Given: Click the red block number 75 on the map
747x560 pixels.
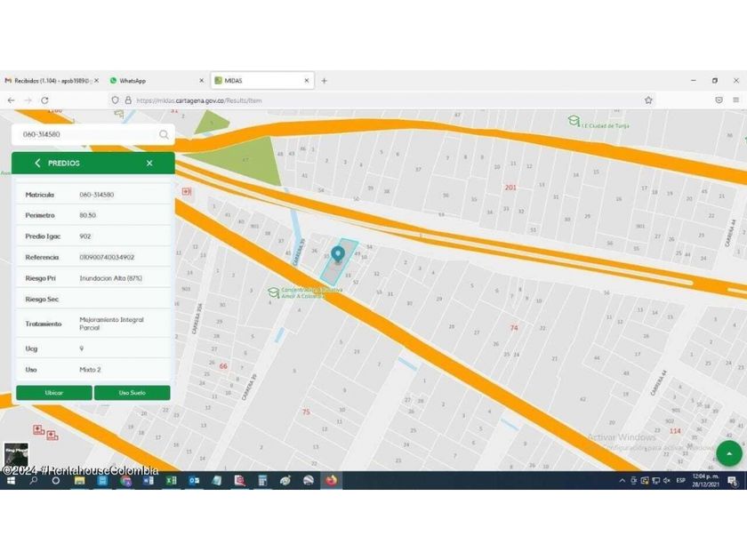Looking at the screenshot, I should [306, 412].
